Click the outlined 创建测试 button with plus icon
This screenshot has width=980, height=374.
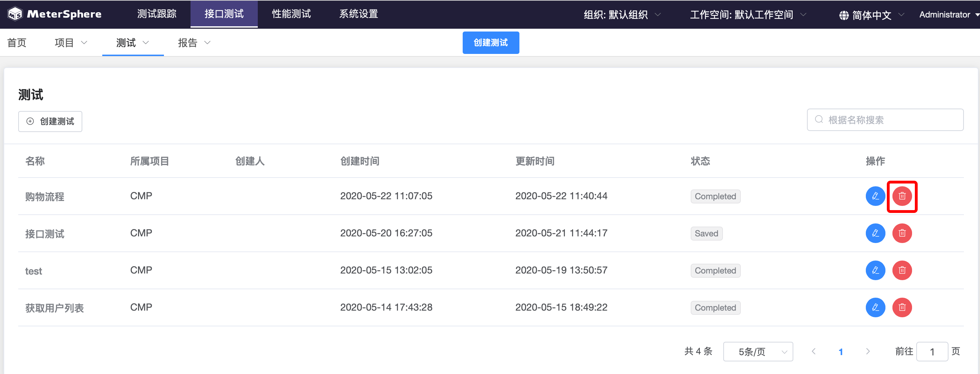[50, 122]
